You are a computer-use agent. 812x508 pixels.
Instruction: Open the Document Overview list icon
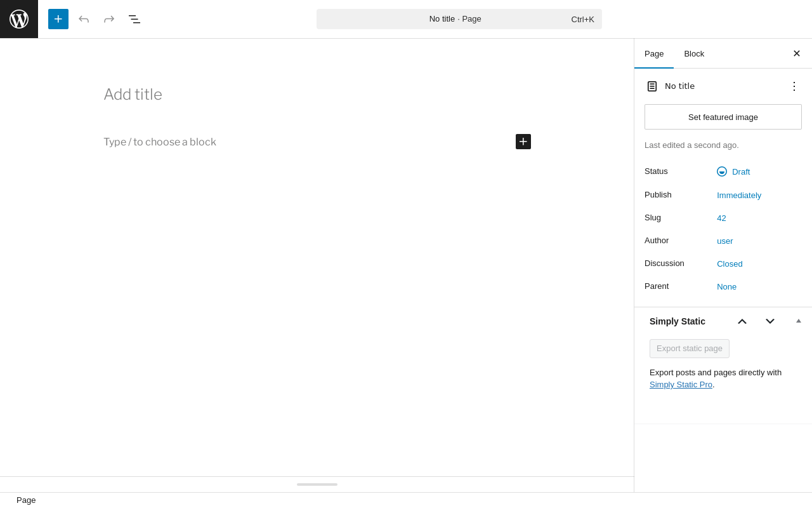(x=134, y=19)
